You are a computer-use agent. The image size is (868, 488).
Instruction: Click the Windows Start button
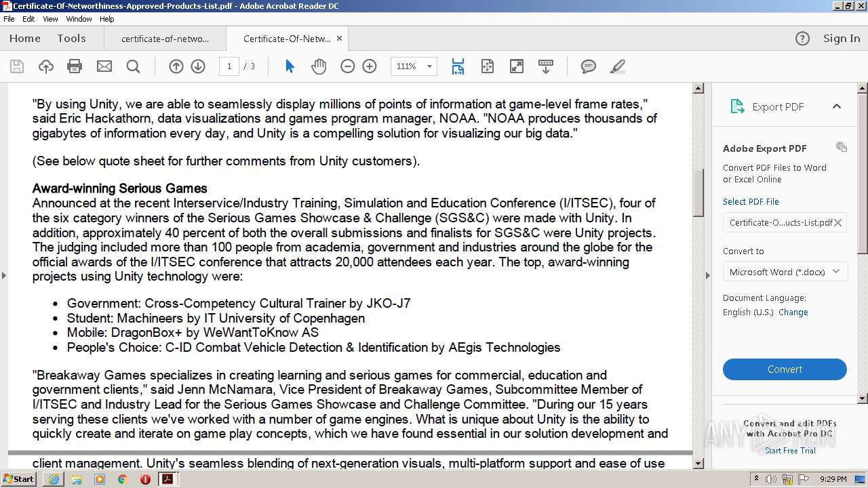pos(19,479)
